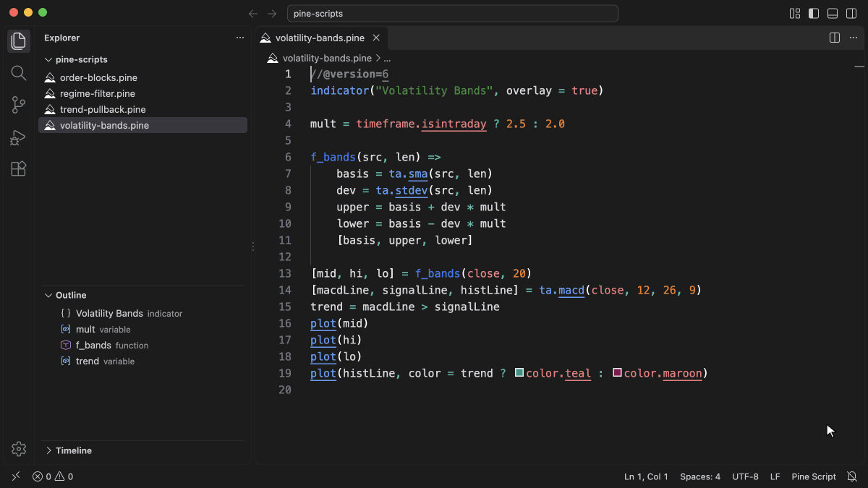
Task: Open the notifications bell
Action: coord(852,476)
